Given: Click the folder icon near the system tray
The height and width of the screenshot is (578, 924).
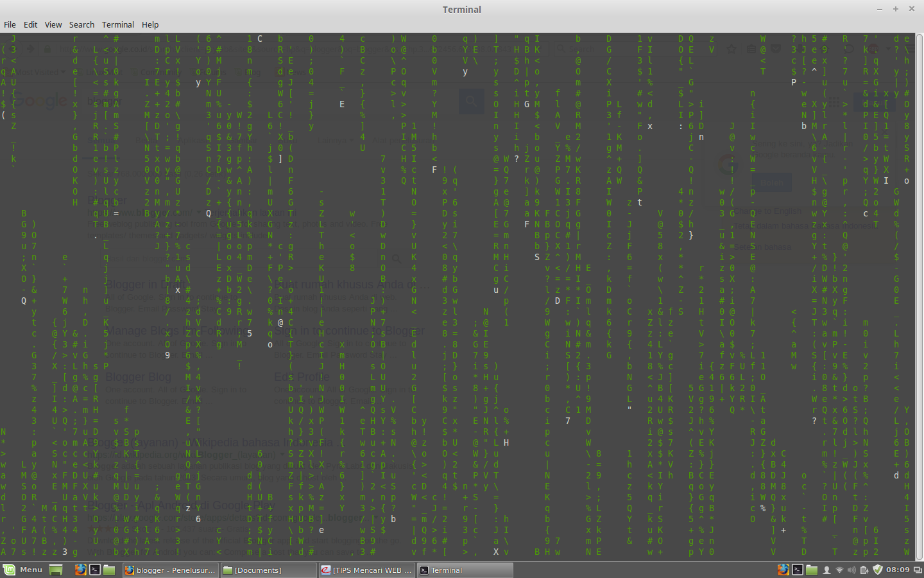Looking at the screenshot, I should pyautogui.click(x=812, y=570).
